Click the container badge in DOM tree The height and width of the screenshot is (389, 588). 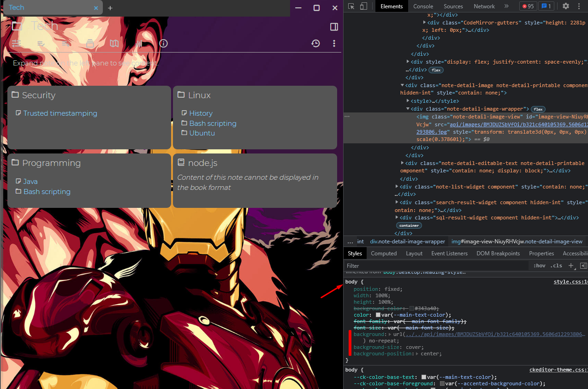coord(409,226)
